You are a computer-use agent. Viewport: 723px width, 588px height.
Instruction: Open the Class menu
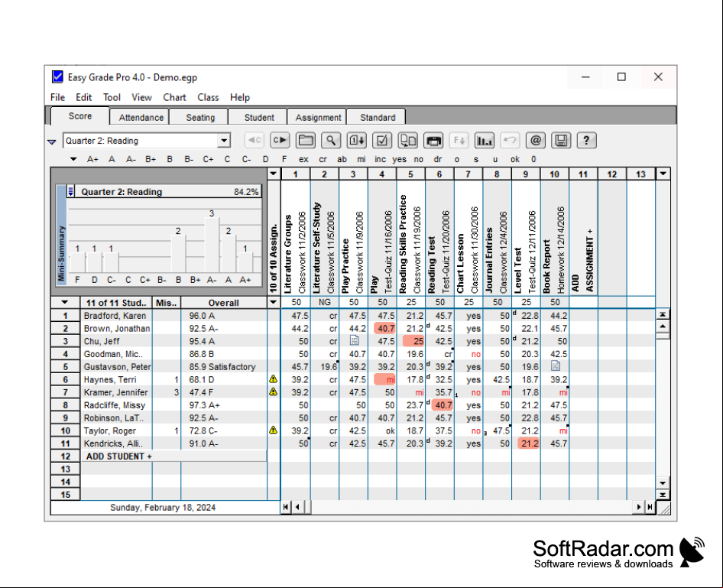pos(208,97)
